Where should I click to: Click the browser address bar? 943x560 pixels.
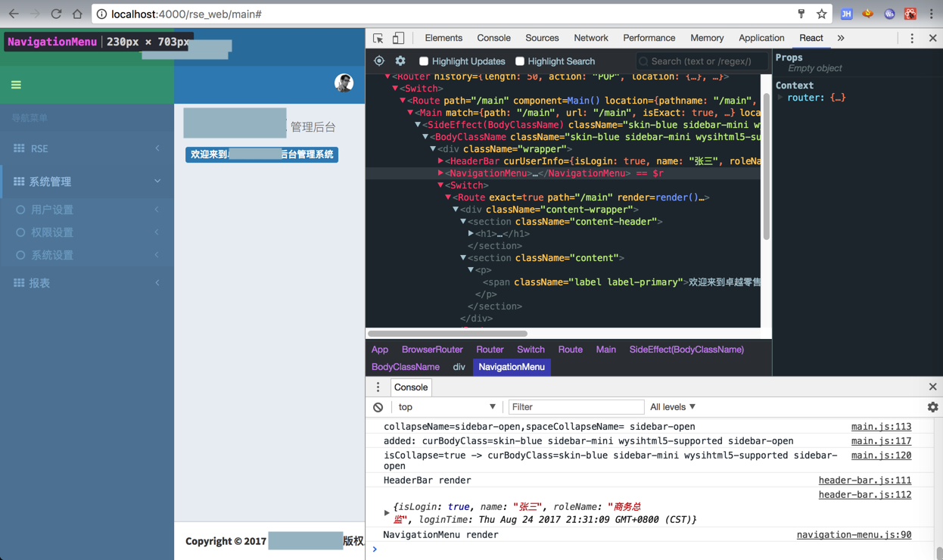pos(447,14)
